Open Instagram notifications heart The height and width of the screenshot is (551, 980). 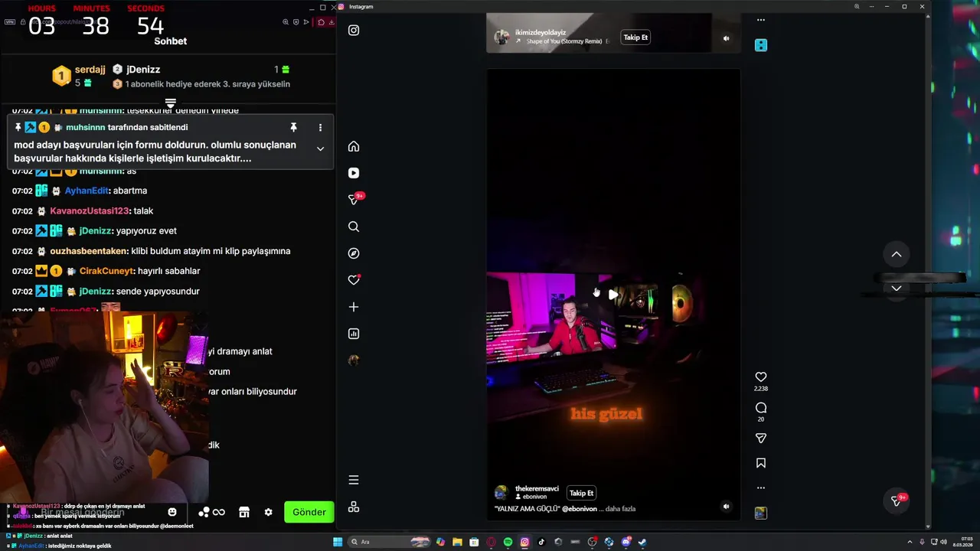[354, 280]
